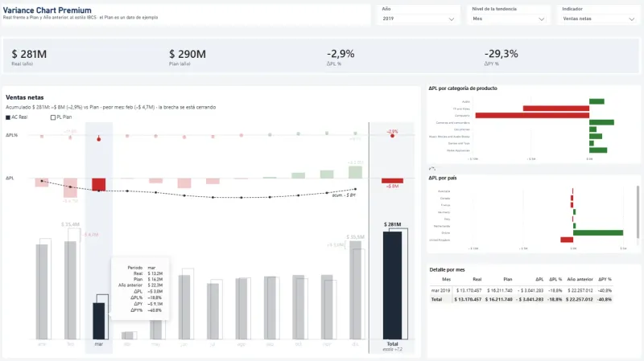The image size is (644, 361).
Task: Click the Total bar labeled $ 281M
Action: click(392, 285)
